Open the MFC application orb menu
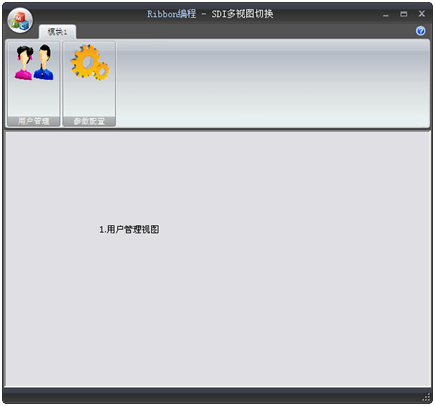This screenshot has width=435, height=406. 20,21
